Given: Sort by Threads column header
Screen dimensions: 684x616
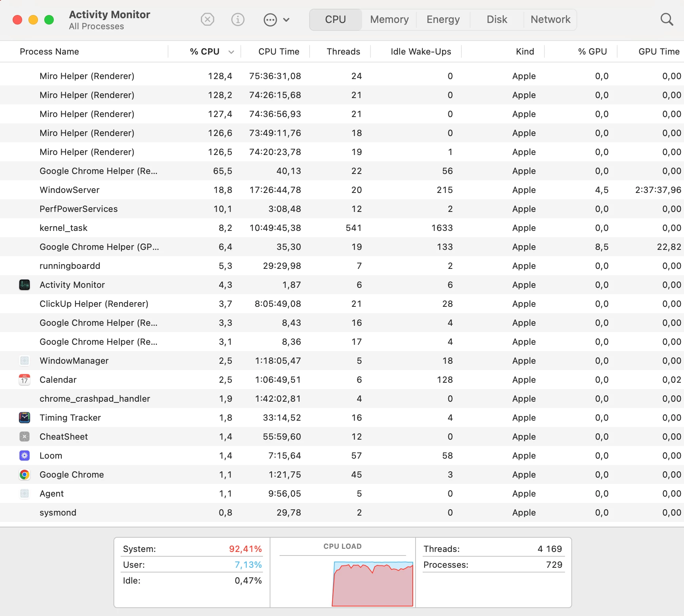Looking at the screenshot, I should point(343,52).
